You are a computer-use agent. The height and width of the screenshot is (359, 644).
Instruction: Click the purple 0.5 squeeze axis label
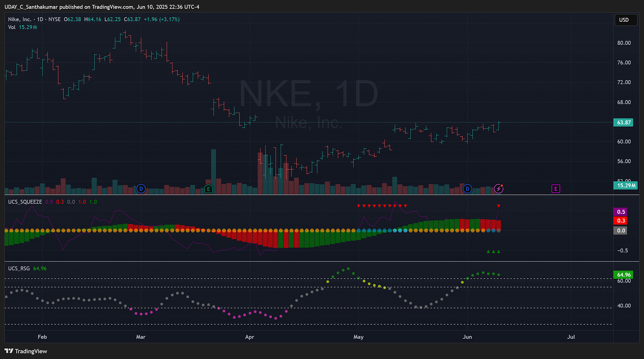[621, 212]
